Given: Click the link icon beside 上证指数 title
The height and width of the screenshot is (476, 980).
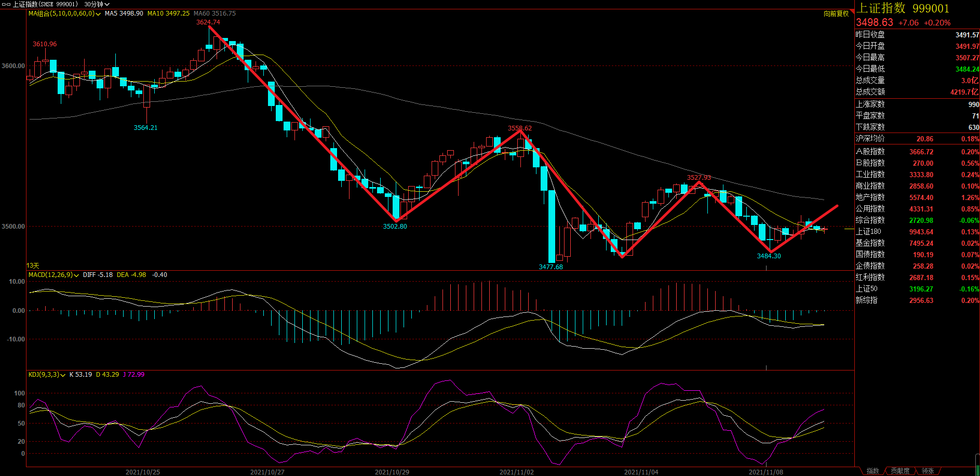Looking at the screenshot, I should tap(6, 4).
